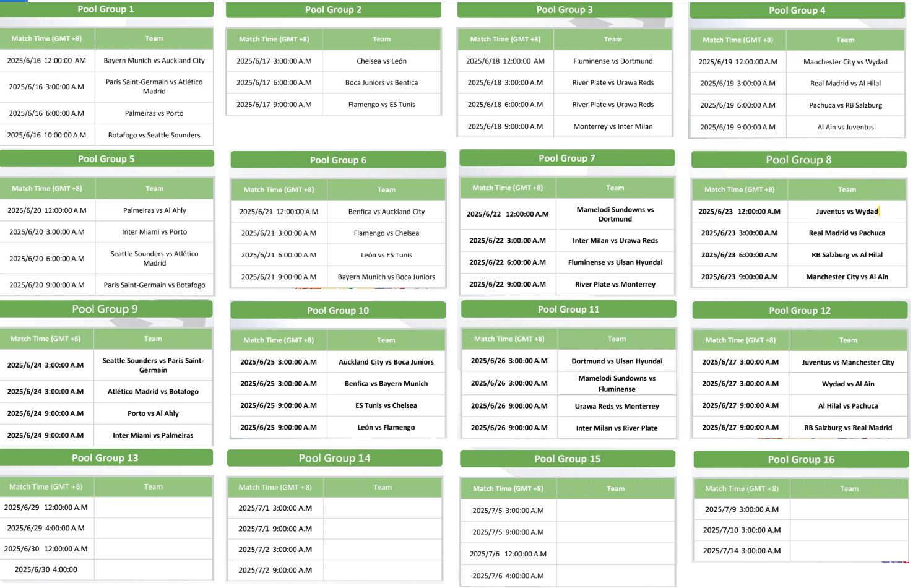Screen dimensions: 913x588
Task: Click the Juventus vs Wydad cell in Group 8
Action: point(847,212)
